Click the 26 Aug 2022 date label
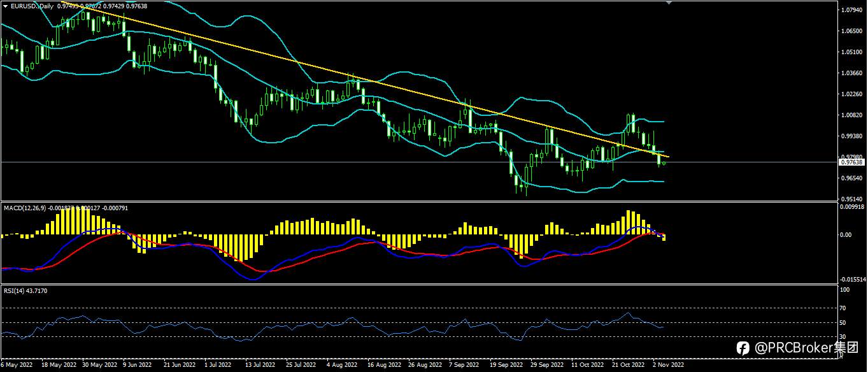The image size is (868, 372). point(425,366)
